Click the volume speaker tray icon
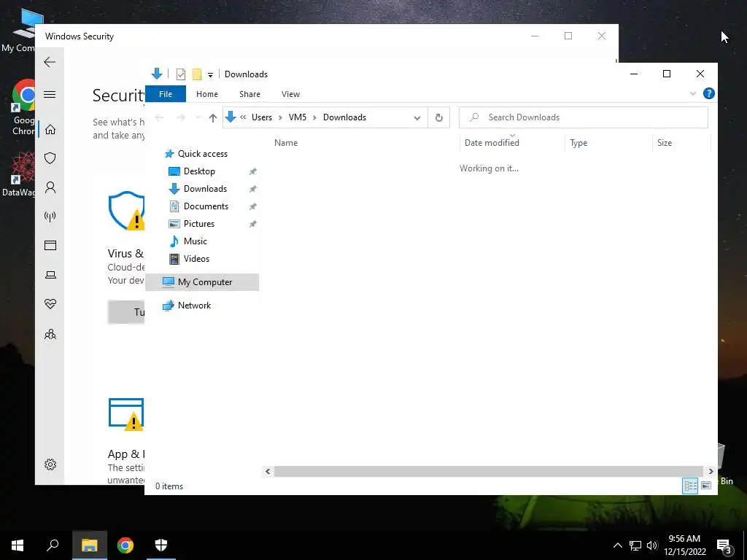The height and width of the screenshot is (560, 747). point(652,545)
